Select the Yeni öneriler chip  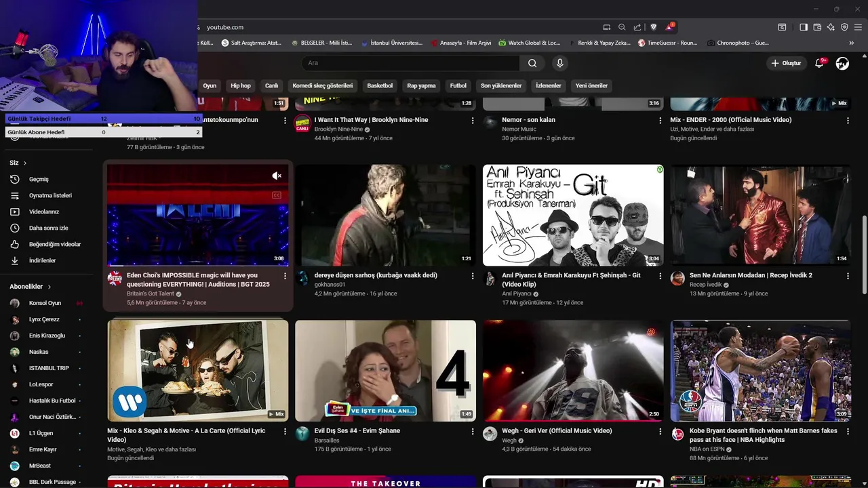pos(592,85)
